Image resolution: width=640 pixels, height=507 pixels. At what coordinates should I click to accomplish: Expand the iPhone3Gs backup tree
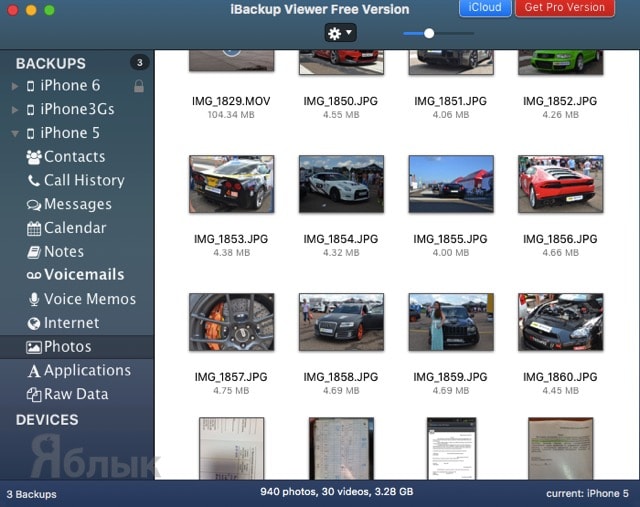(x=15, y=110)
